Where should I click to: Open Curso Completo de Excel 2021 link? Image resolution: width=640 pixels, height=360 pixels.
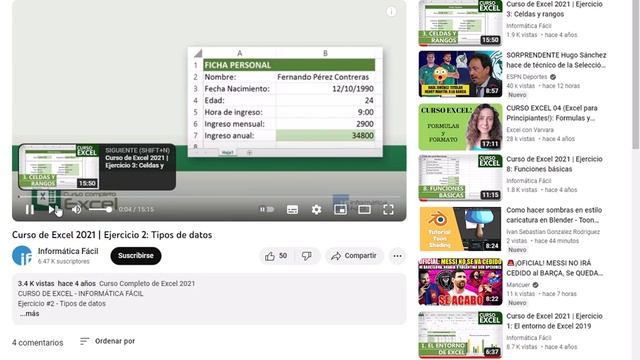click(x=147, y=284)
